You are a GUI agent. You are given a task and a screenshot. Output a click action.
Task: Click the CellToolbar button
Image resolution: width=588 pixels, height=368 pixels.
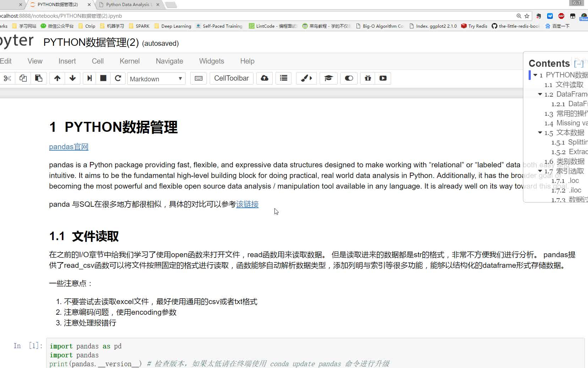tap(231, 78)
